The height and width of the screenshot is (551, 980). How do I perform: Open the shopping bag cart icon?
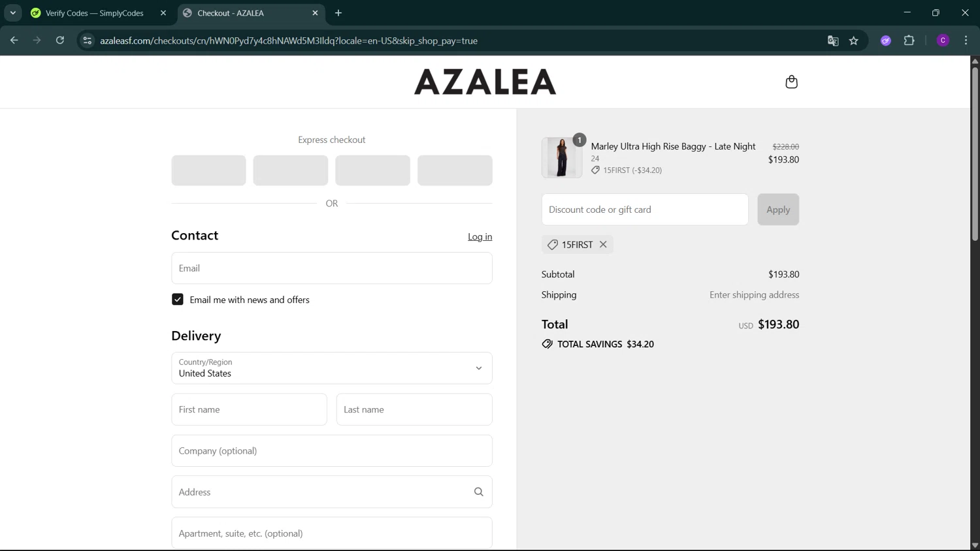791,82
